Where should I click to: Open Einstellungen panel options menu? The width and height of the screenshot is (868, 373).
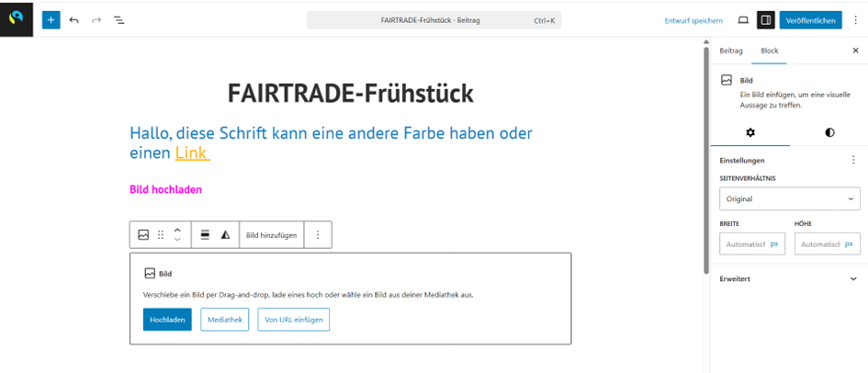tap(853, 161)
